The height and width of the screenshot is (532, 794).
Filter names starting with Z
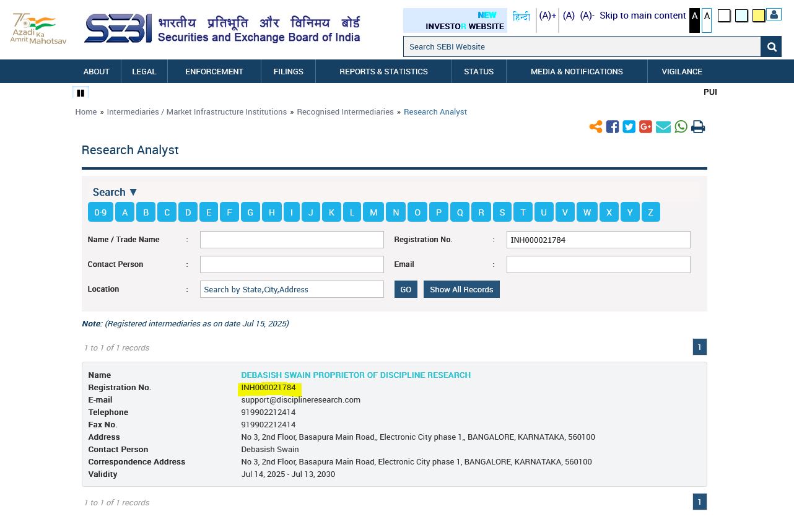[x=650, y=212]
